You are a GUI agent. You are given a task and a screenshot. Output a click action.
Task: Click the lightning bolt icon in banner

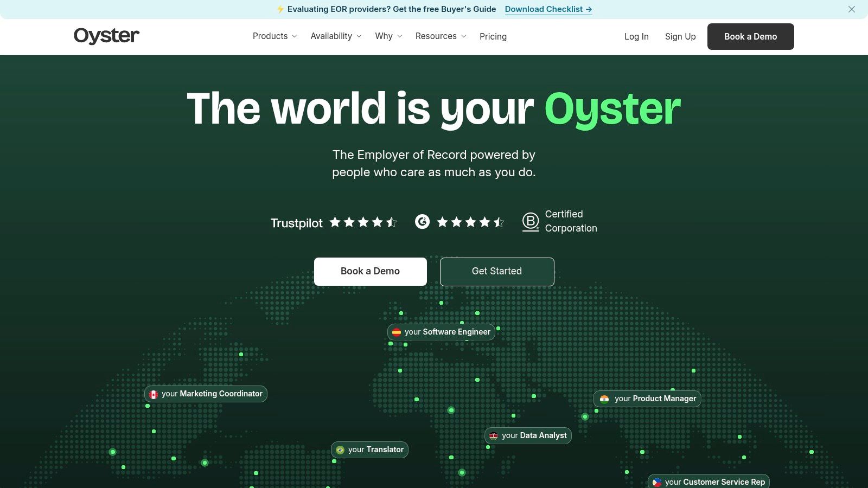point(280,9)
